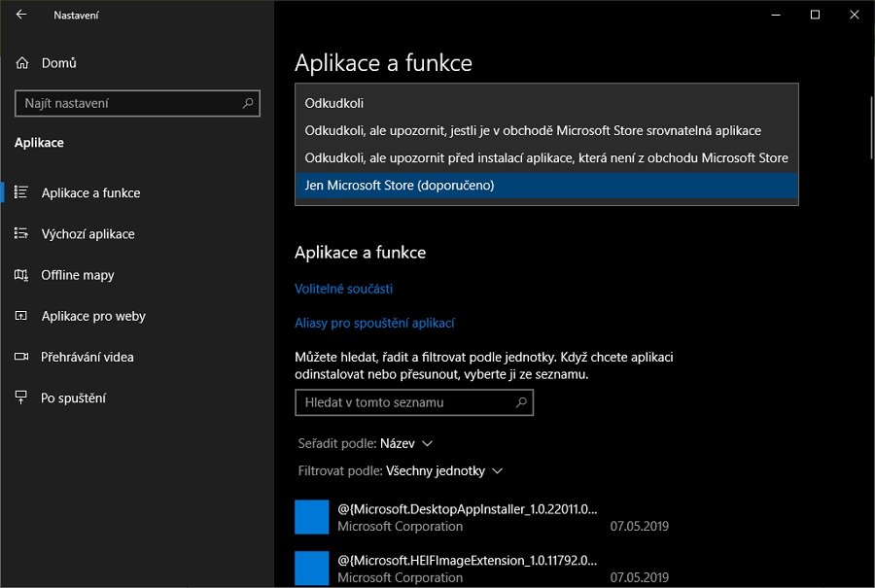This screenshot has width=875, height=588.
Task: Click the Aplikace pro weby icon
Action: pos(21,316)
